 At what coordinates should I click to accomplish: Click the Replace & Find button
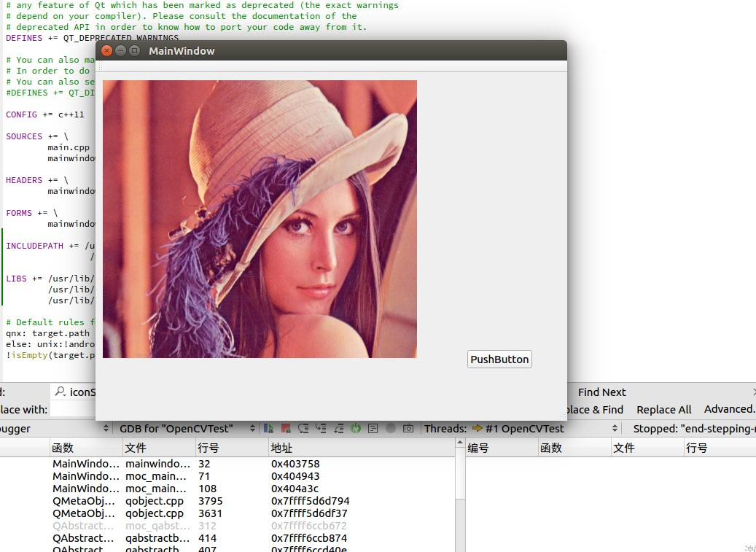click(596, 410)
